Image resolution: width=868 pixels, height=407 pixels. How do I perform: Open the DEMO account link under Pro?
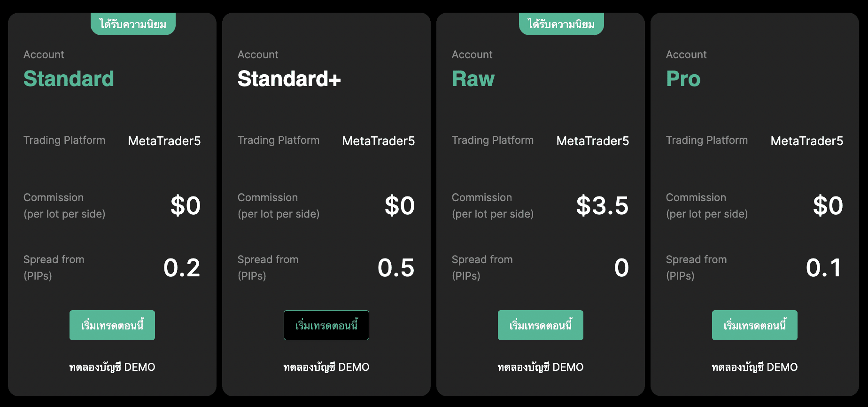(754, 367)
